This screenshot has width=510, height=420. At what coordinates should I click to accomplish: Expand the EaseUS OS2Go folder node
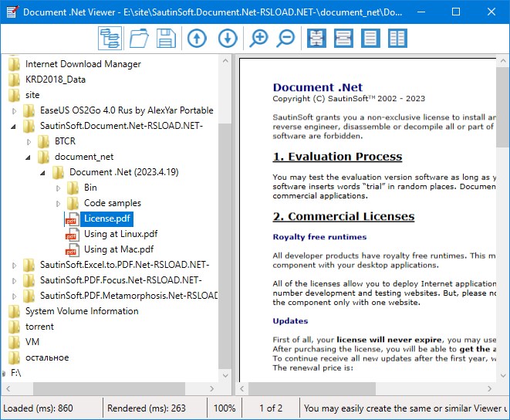14,111
